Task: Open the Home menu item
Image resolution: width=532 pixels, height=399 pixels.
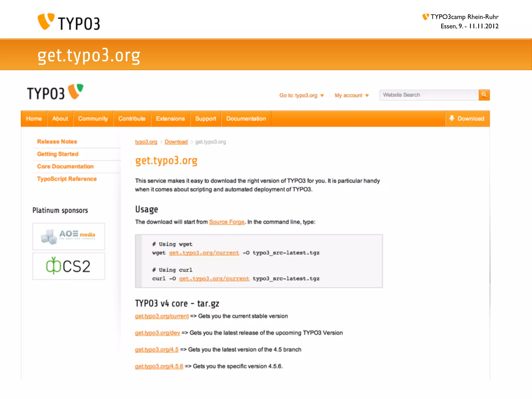Action: point(34,119)
